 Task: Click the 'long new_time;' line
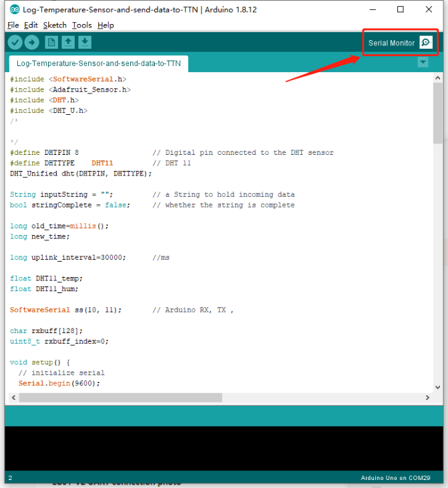40,236
